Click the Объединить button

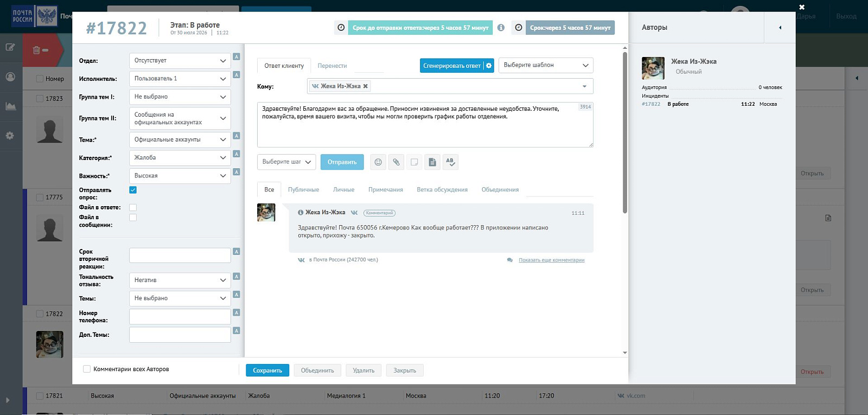pos(317,371)
